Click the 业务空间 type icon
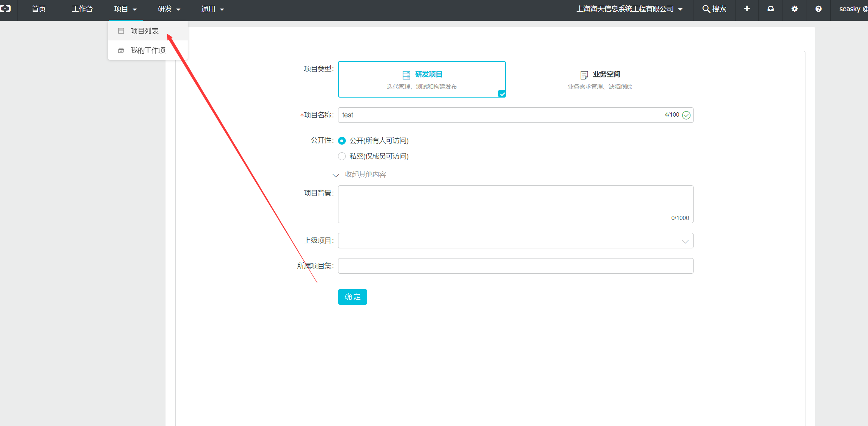Image resolution: width=868 pixels, height=426 pixels. (x=584, y=75)
